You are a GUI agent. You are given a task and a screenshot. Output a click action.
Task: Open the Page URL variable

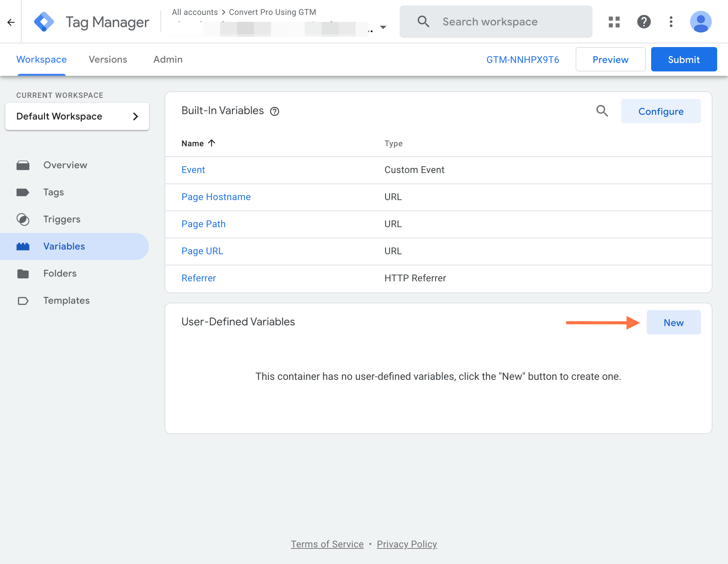click(x=202, y=251)
